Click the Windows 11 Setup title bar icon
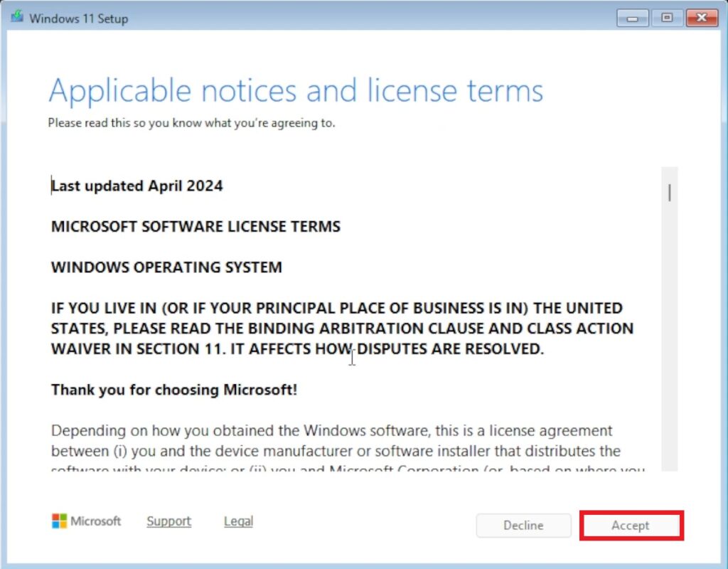The height and width of the screenshot is (569, 728). pyautogui.click(x=17, y=18)
